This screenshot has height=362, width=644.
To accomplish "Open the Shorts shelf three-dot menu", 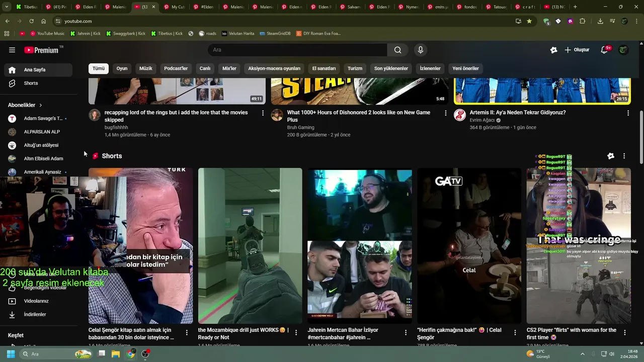I will coord(624,156).
